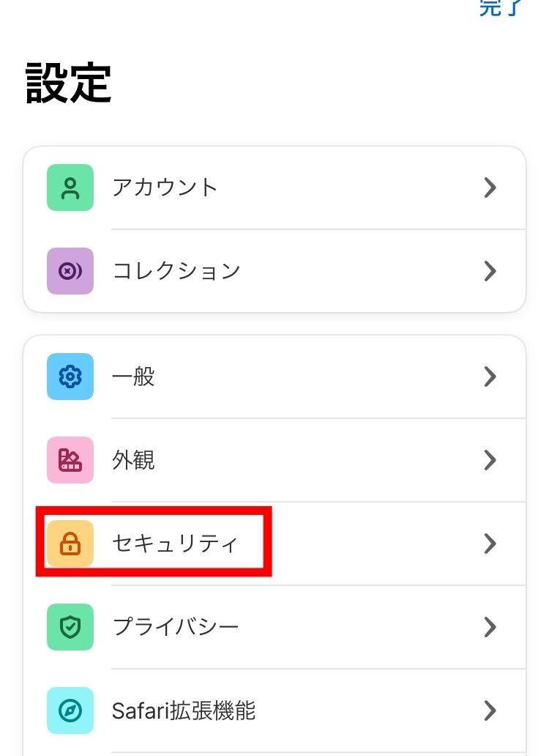Expand the セキュリティ row chevron
Image resolution: width=549 pixels, height=756 pixels.
point(490,544)
